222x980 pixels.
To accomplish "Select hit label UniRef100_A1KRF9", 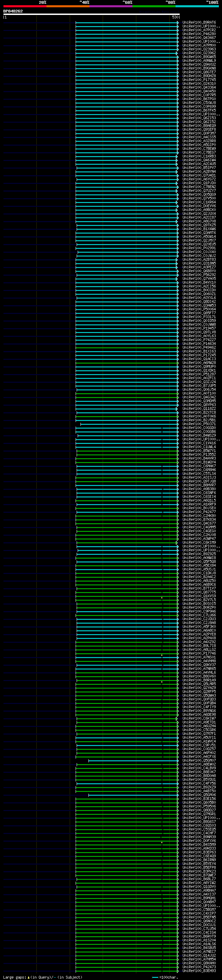I will [x=199, y=504].
